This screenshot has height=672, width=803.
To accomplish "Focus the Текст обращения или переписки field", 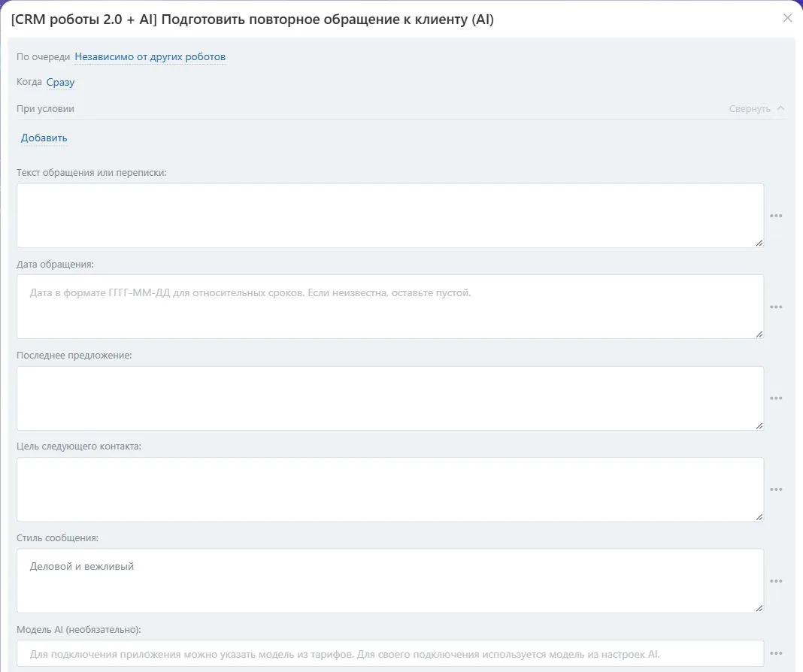I will pyautogui.click(x=390, y=216).
